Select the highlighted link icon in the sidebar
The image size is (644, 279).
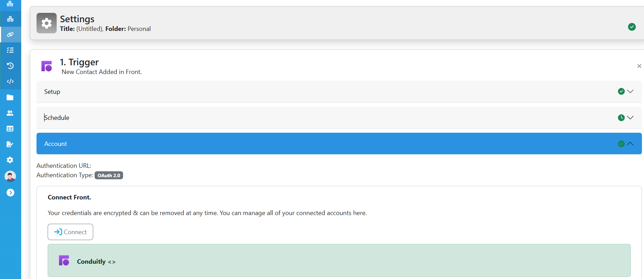(10, 34)
